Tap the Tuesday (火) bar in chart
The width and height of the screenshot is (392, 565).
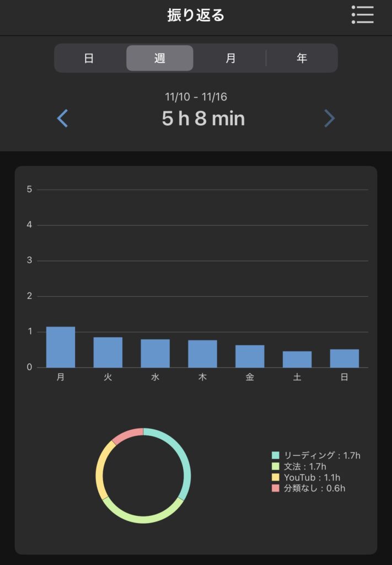tap(108, 352)
